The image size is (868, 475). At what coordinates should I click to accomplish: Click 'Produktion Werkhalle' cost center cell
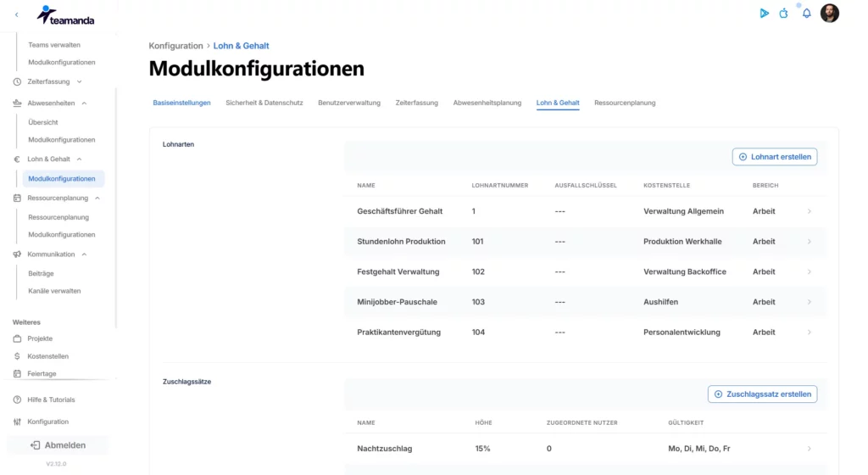[682, 242]
